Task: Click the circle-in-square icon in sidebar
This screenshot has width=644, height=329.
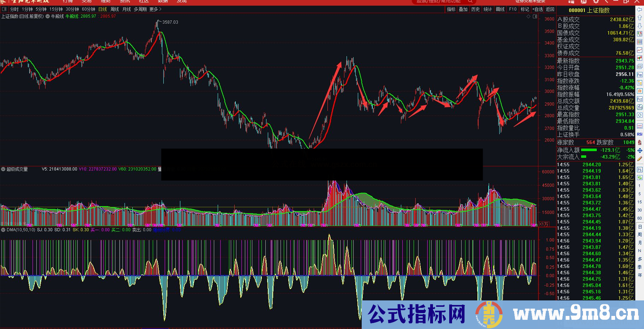Action: click(640, 115)
